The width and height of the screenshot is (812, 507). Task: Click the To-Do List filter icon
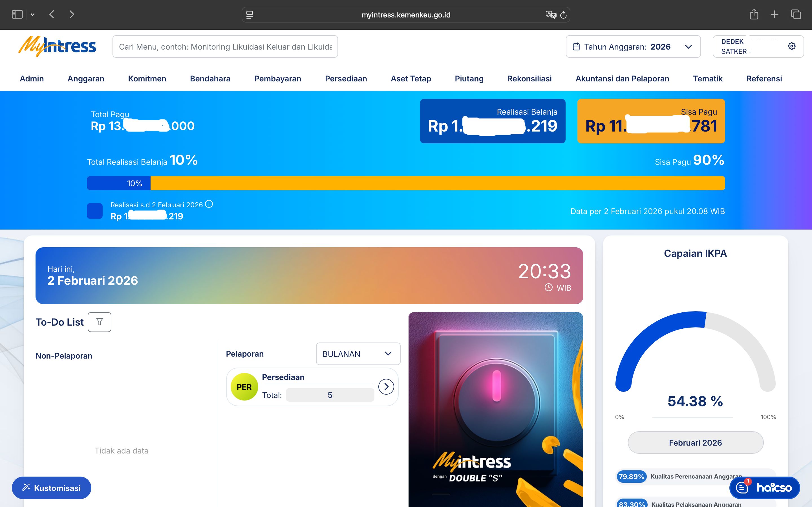[99, 322]
